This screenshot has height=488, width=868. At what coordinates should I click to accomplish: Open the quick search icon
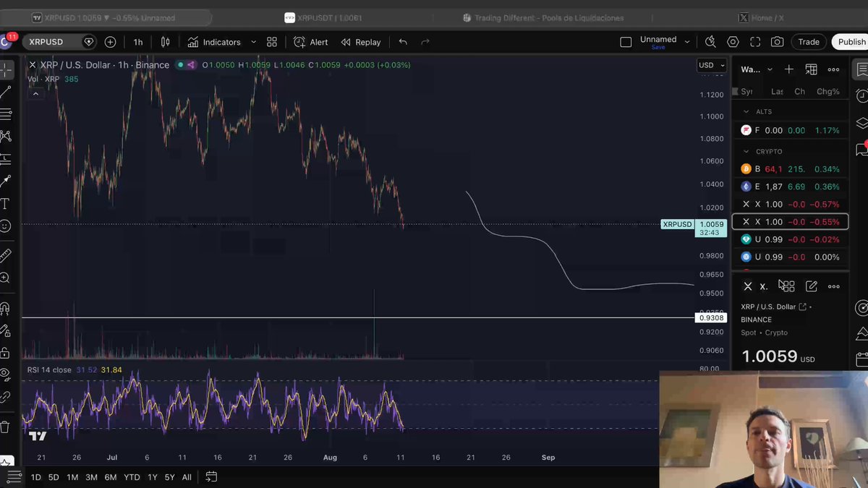pyautogui.click(x=710, y=42)
